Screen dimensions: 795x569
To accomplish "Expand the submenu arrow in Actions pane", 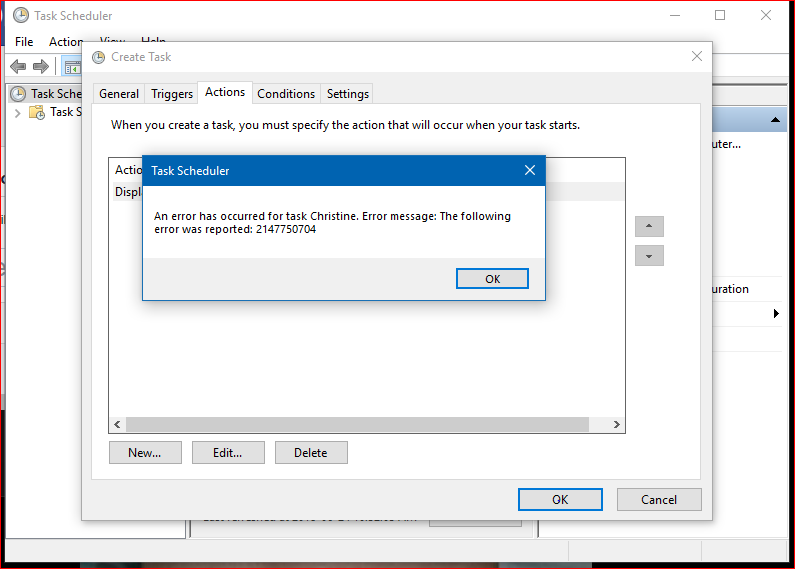I will (776, 313).
